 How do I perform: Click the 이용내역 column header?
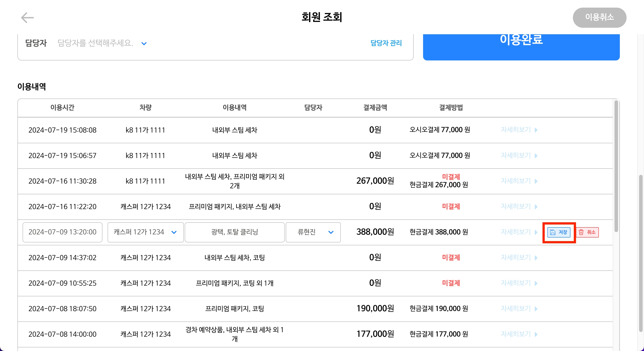[235, 107]
